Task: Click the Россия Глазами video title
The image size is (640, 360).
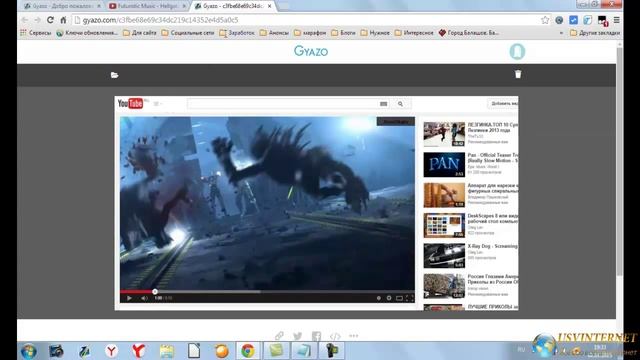Action: 493,279
